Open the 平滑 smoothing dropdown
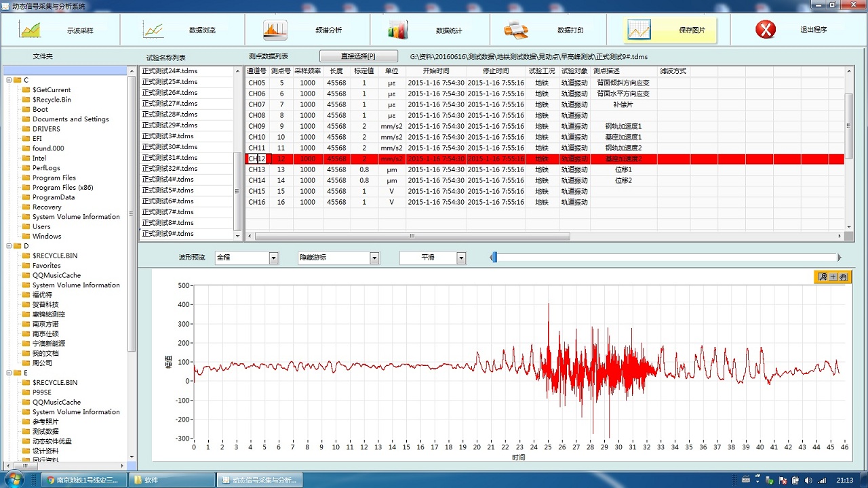The image size is (868, 488). click(x=461, y=258)
